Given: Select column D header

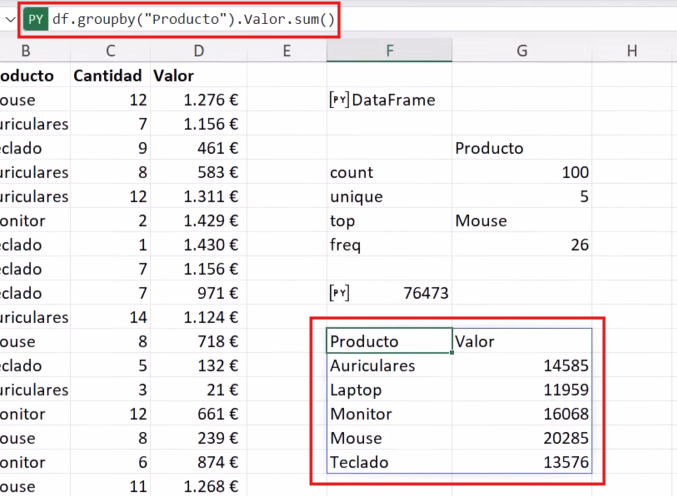Looking at the screenshot, I should [x=199, y=51].
